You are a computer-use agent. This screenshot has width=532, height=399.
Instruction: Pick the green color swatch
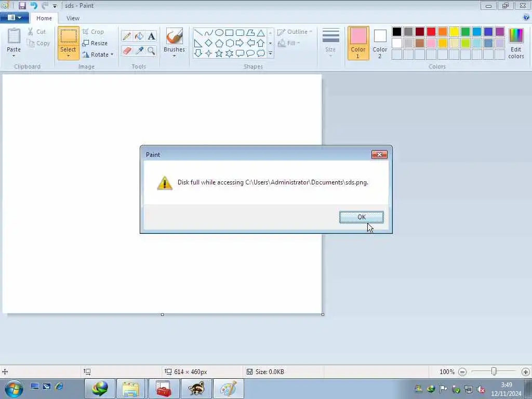[465, 32]
